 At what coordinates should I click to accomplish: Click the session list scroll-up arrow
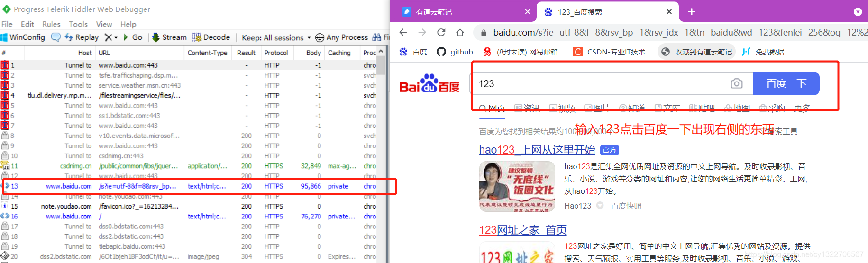click(381, 52)
